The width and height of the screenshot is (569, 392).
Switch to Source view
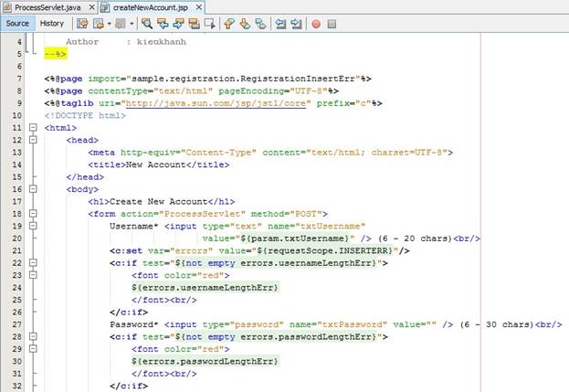click(17, 24)
